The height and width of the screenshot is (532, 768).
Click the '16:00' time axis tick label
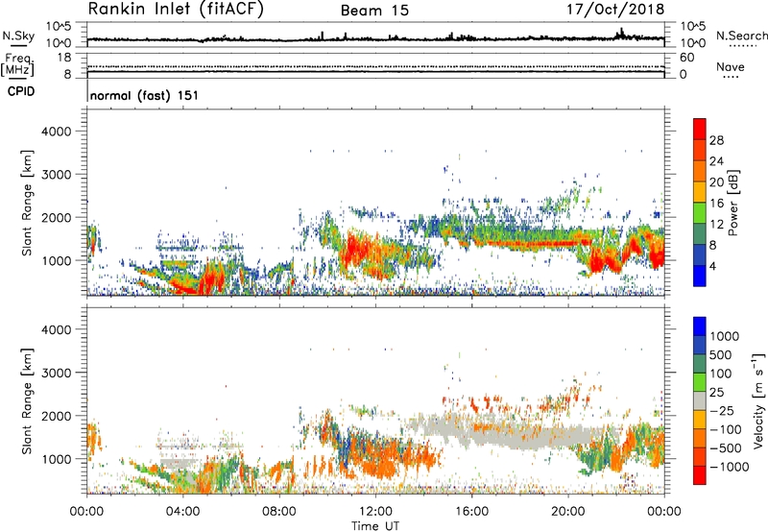coord(471,512)
